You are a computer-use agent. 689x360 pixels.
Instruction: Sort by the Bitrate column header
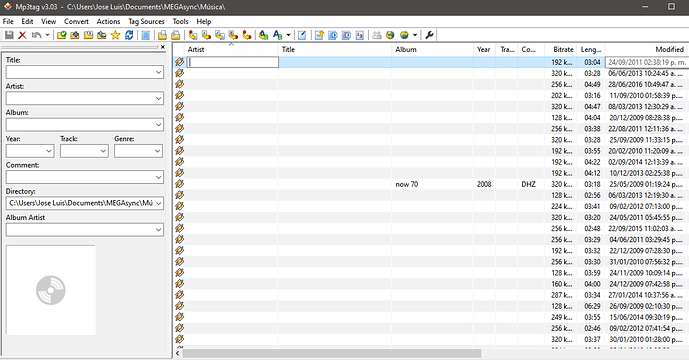pyautogui.click(x=560, y=49)
